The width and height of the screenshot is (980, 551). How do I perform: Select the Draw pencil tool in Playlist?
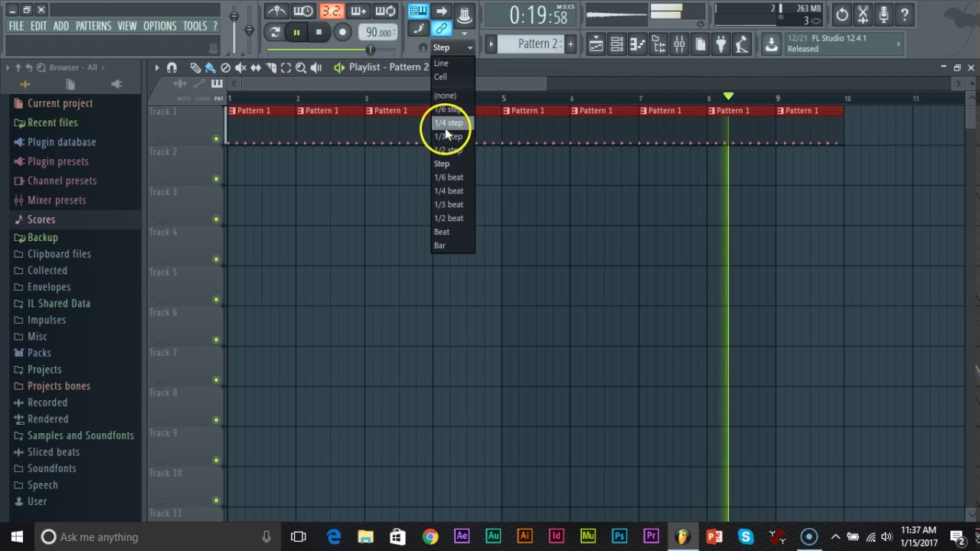click(195, 67)
